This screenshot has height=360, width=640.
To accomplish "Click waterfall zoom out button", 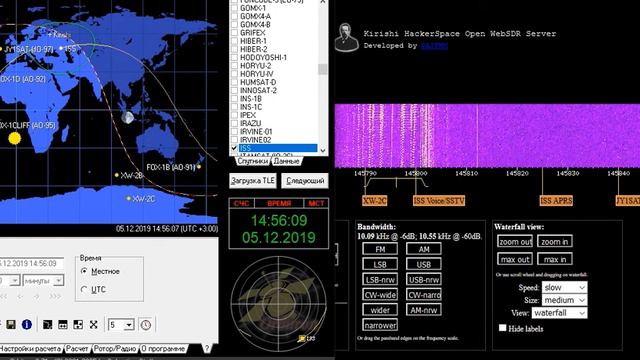I will (x=515, y=241).
